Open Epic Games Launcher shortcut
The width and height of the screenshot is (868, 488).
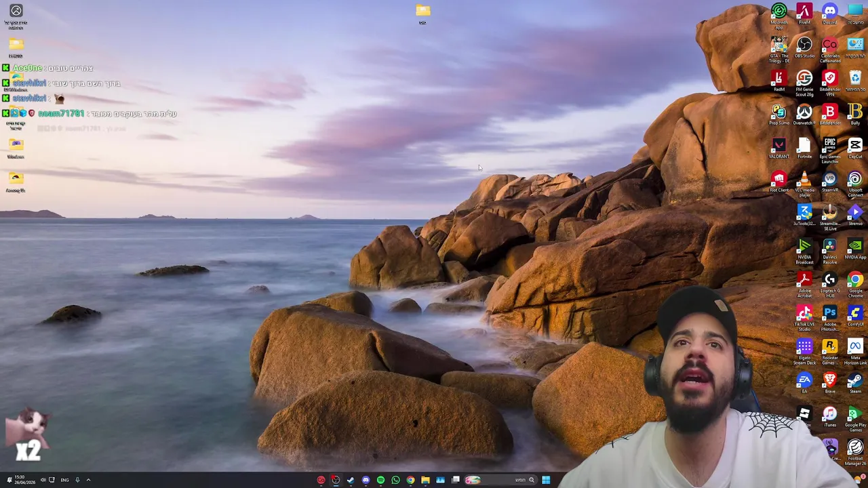pos(830,151)
